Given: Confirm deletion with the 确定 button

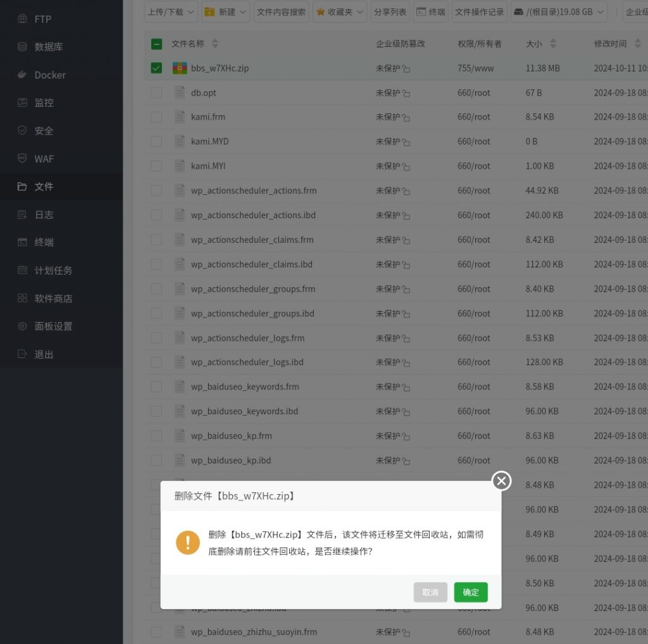Looking at the screenshot, I should [471, 593].
